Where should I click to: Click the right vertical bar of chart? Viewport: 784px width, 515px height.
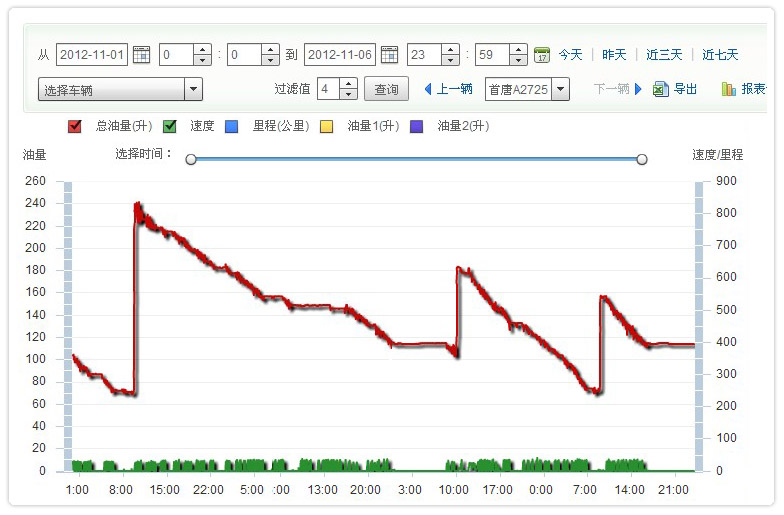tap(699, 326)
